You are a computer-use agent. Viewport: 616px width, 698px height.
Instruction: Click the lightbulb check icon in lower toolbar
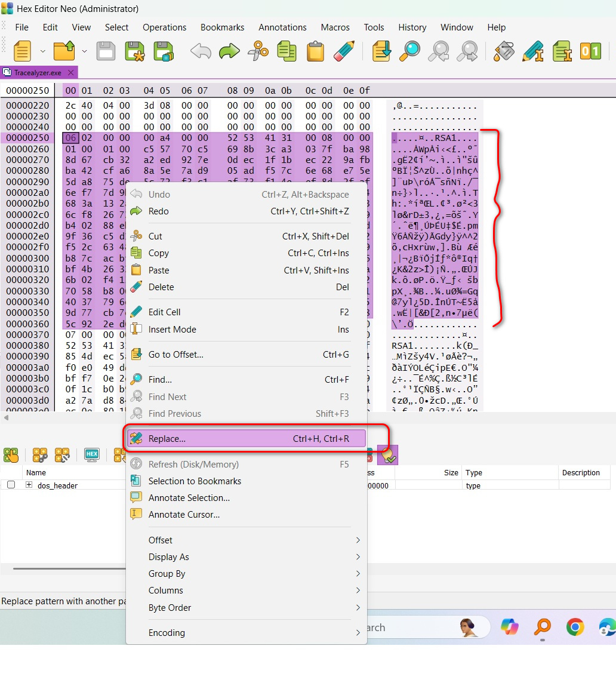pyautogui.click(x=387, y=455)
